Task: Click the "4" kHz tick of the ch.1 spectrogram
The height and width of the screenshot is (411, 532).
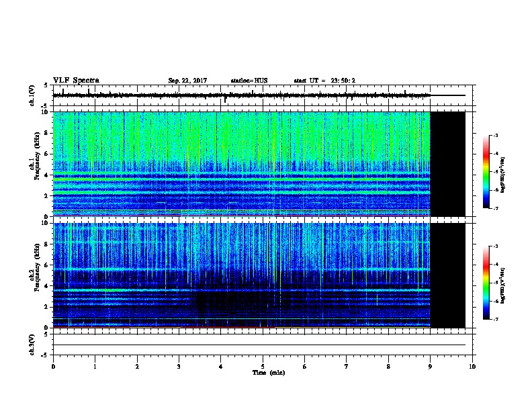Action: click(x=47, y=175)
